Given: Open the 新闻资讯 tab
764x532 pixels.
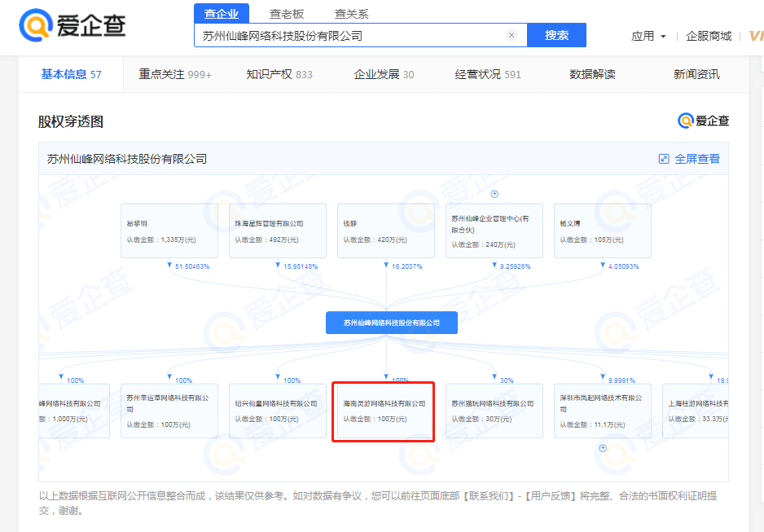Looking at the screenshot, I should click(x=696, y=74).
